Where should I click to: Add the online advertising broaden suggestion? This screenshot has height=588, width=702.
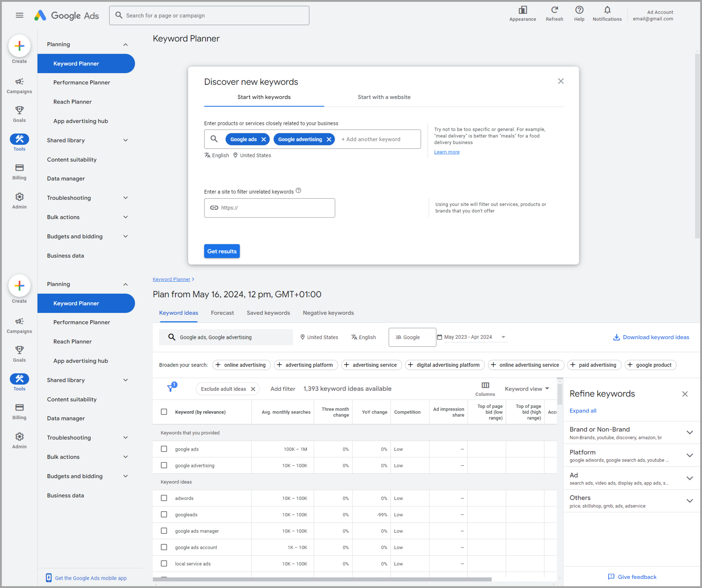pyautogui.click(x=241, y=365)
